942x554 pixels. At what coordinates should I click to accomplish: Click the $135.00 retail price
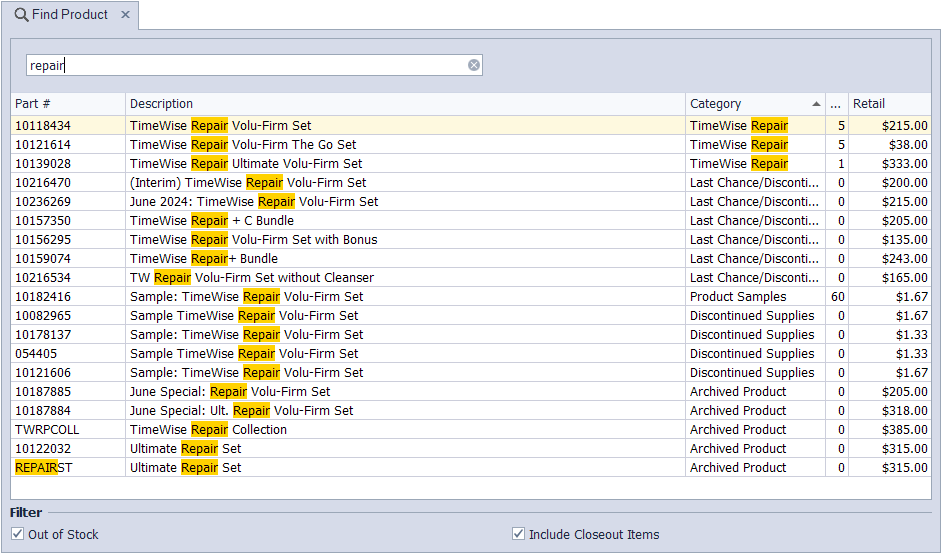905,240
